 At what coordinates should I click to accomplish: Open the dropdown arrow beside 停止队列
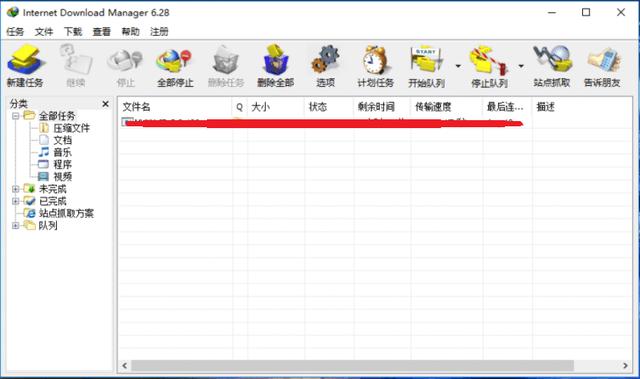(x=521, y=66)
